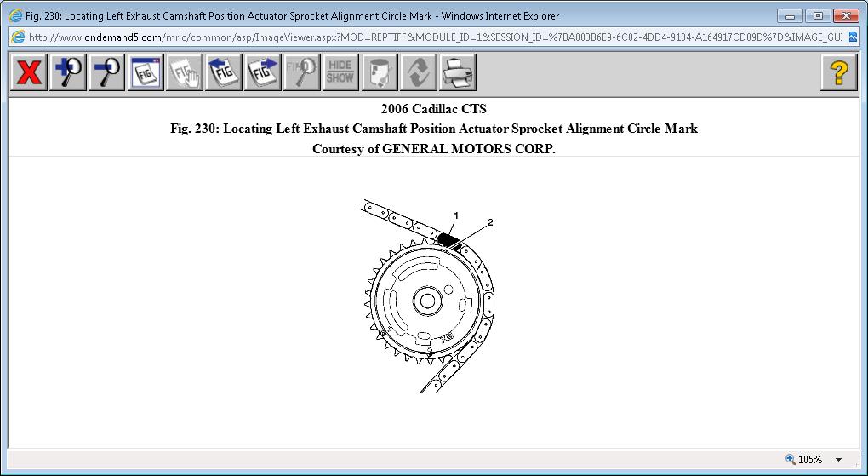Click the '2006 Cadillac CTS' heading text

433,109
